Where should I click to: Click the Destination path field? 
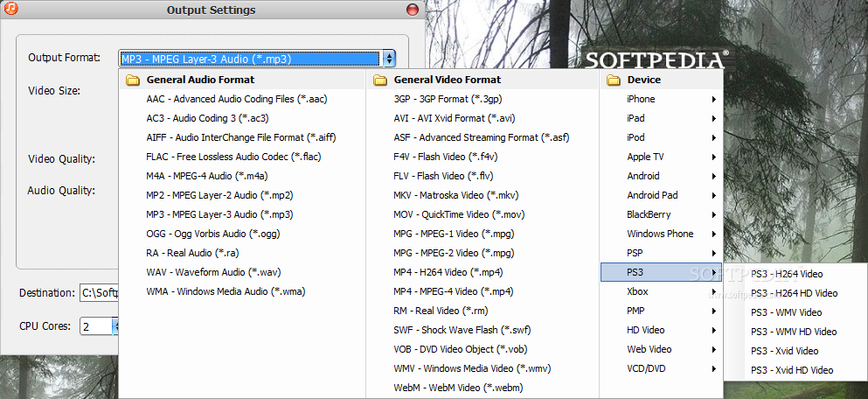coord(100,293)
